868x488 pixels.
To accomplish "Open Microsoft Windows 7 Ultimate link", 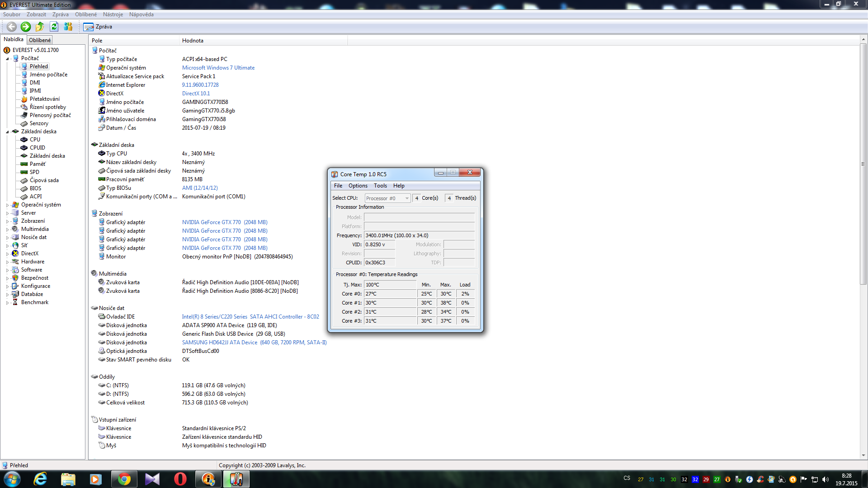I will tap(218, 68).
